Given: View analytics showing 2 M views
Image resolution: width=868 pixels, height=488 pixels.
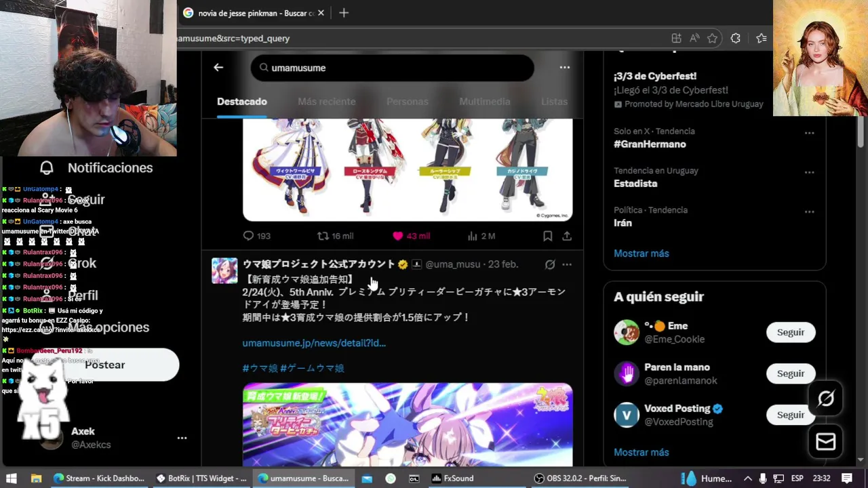Looking at the screenshot, I should (481, 236).
